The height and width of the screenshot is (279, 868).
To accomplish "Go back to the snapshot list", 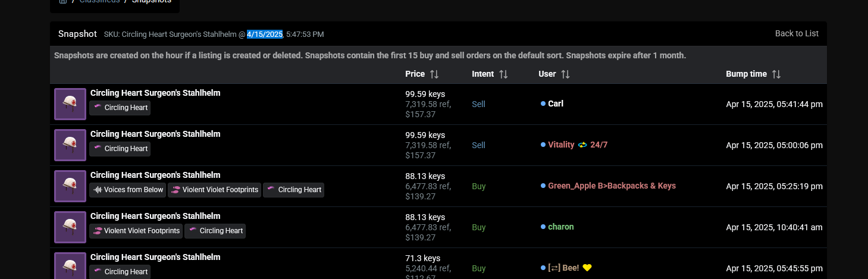I will tap(797, 33).
